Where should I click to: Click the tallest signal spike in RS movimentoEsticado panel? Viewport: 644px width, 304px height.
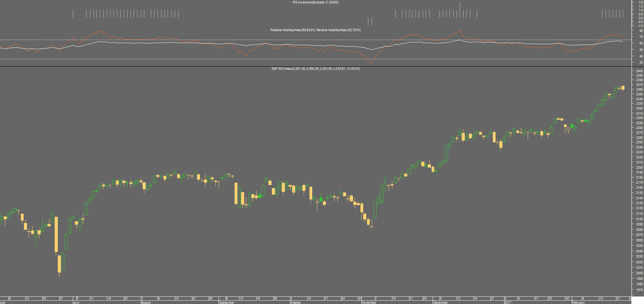click(460, 10)
